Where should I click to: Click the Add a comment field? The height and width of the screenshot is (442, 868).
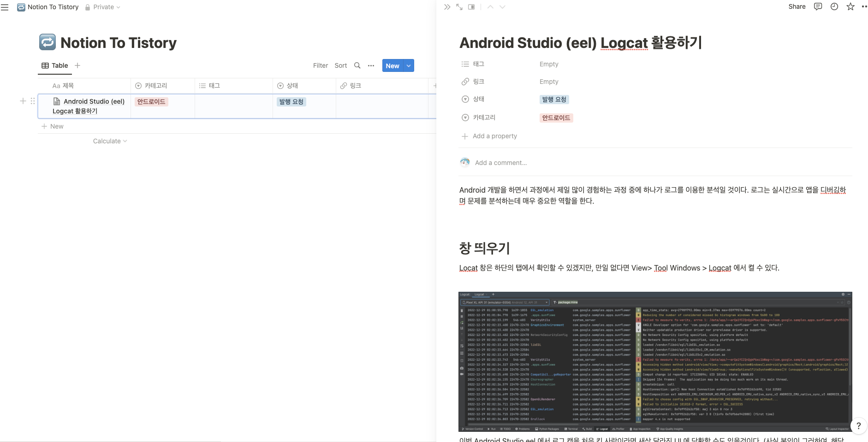(x=501, y=163)
